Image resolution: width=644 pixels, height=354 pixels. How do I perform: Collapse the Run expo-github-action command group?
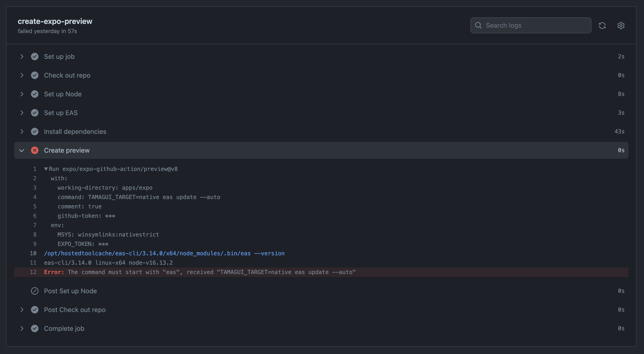[x=46, y=169]
